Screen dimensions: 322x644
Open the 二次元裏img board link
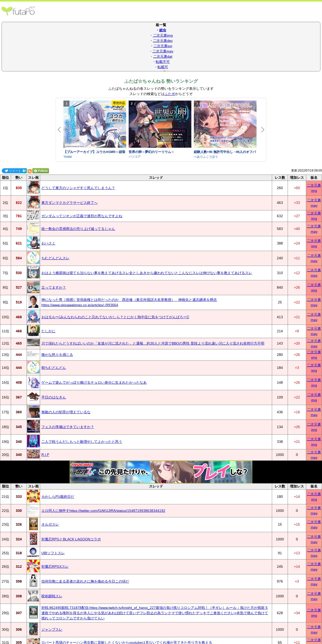click(x=163, y=35)
